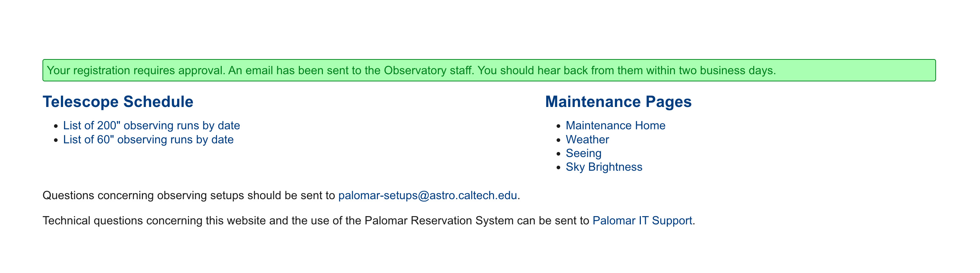Click the Maintenance Pages heading
The height and width of the screenshot is (273, 980).
click(618, 102)
